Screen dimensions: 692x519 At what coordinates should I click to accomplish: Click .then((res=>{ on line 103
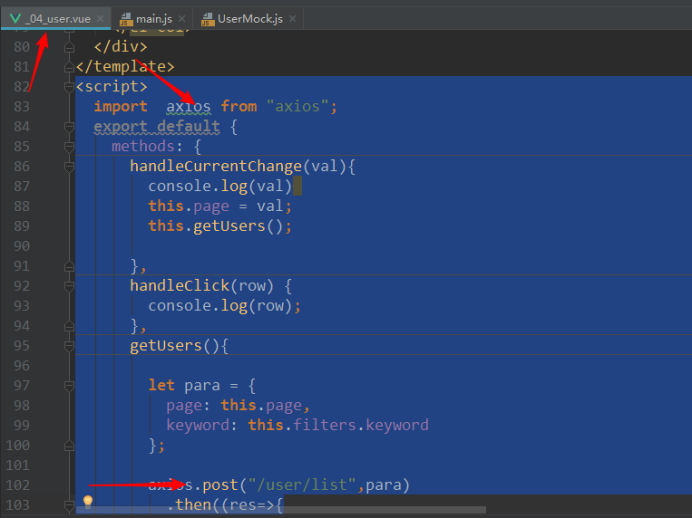coord(225,505)
